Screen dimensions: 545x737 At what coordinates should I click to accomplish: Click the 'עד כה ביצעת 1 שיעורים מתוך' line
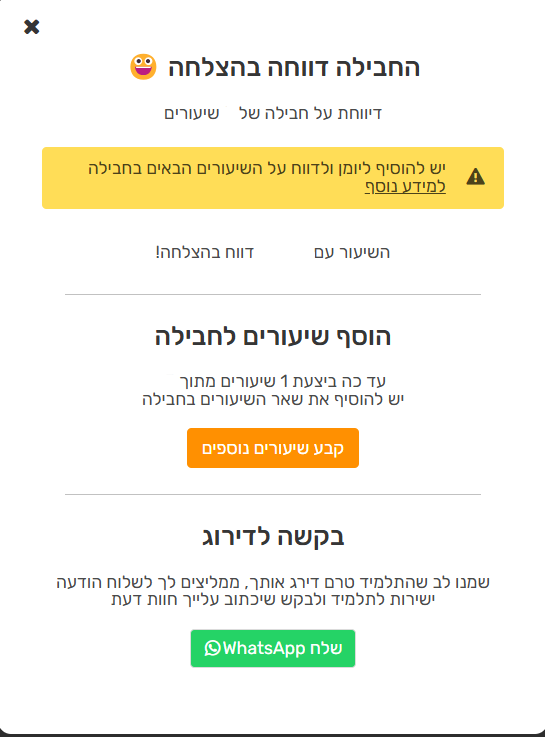pos(282,381)
